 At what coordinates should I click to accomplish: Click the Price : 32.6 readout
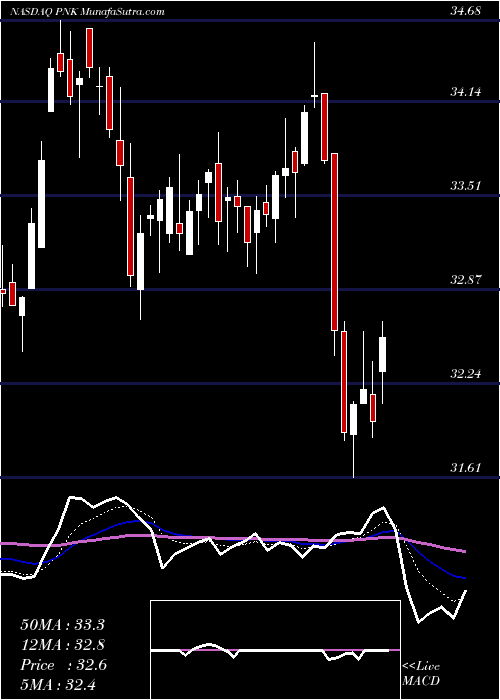coord(64,665)
